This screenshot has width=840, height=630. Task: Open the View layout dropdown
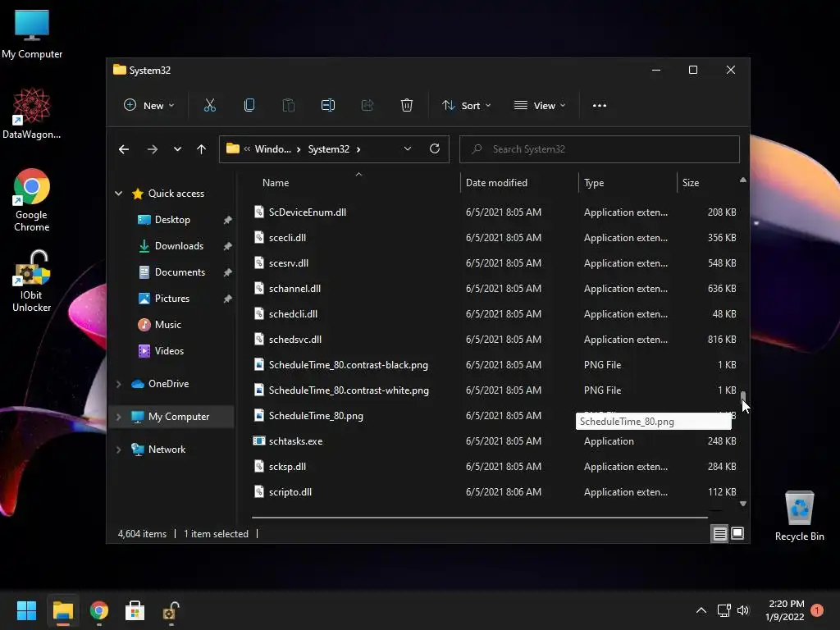point(540,106)
